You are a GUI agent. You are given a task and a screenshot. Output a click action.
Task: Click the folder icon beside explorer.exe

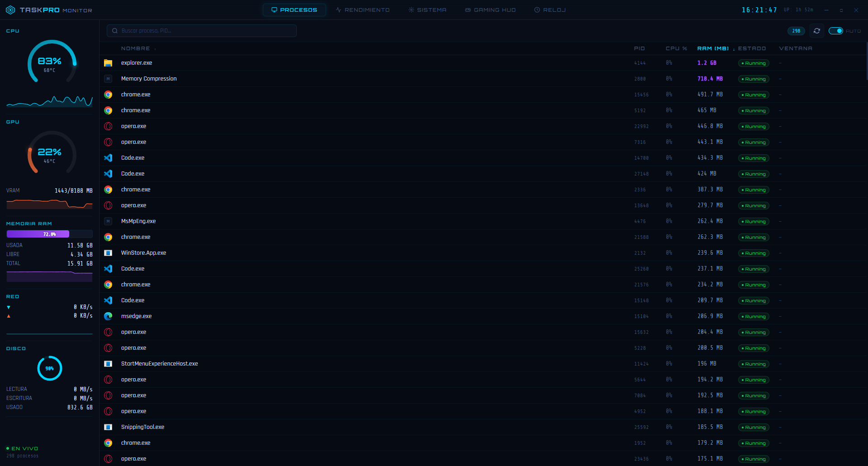tap(108, 63)
